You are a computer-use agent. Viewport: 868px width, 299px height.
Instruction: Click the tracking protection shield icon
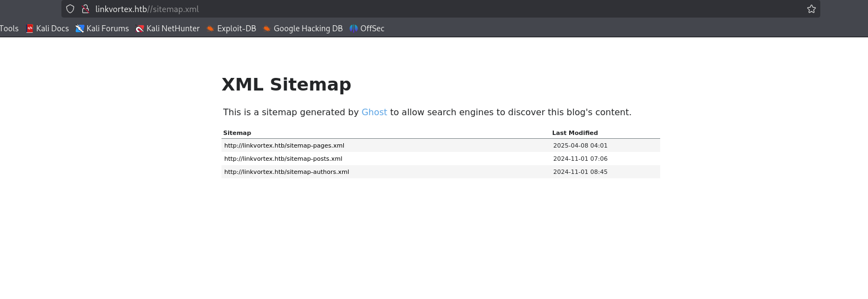click(x=70, y=9)
